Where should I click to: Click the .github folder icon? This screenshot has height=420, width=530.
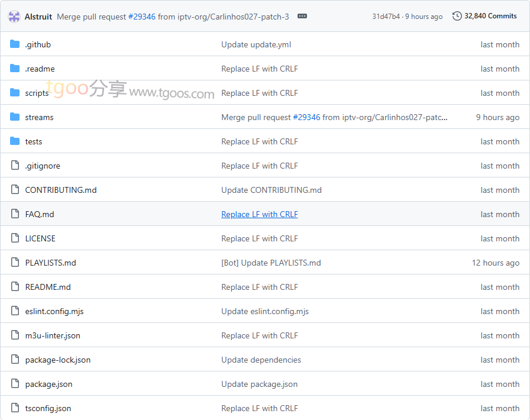[15, 44]
